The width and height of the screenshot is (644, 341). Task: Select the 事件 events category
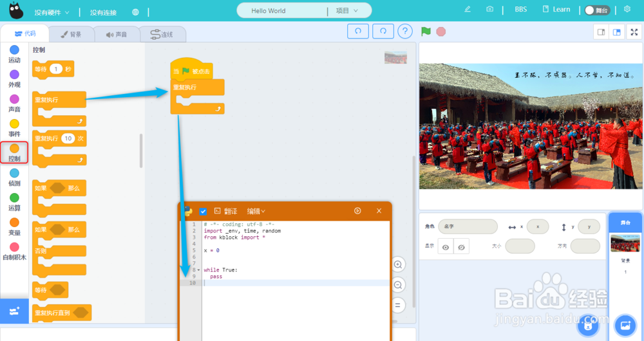(14, 128)
